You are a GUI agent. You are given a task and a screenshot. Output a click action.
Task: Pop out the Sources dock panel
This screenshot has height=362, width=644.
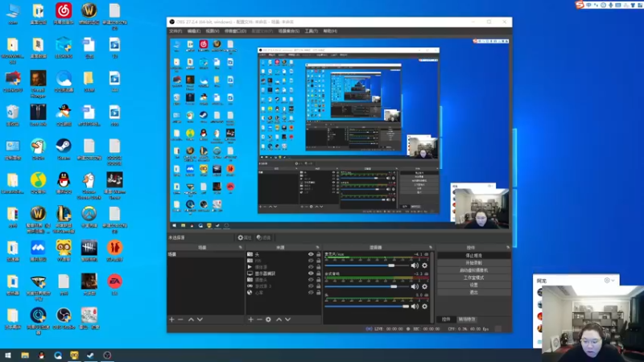point(317,248)
